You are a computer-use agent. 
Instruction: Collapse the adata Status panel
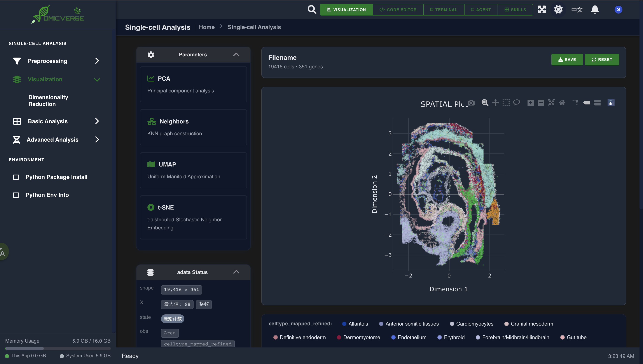236,272
